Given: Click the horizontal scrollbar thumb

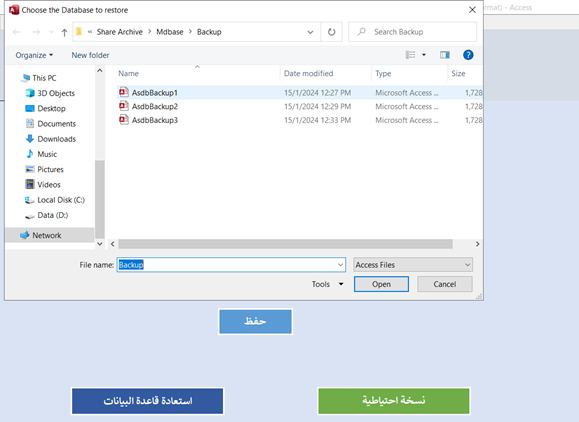Looking at the screenshot, I should pos(285,244).
